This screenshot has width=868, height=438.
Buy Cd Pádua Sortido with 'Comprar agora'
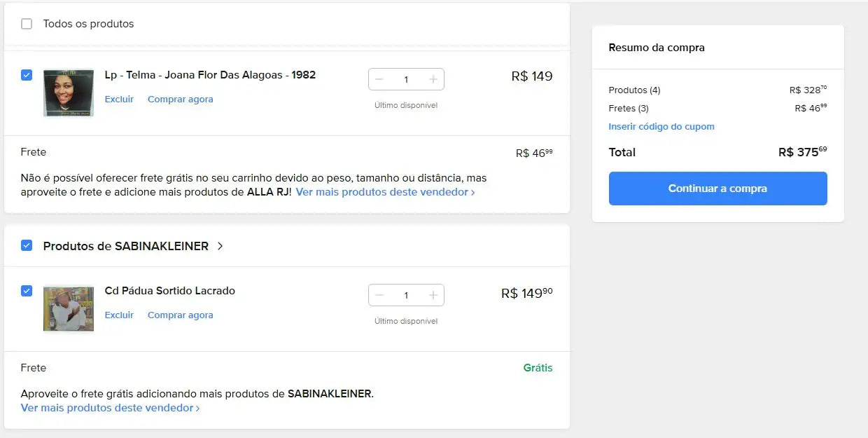(x=180, y=315)
